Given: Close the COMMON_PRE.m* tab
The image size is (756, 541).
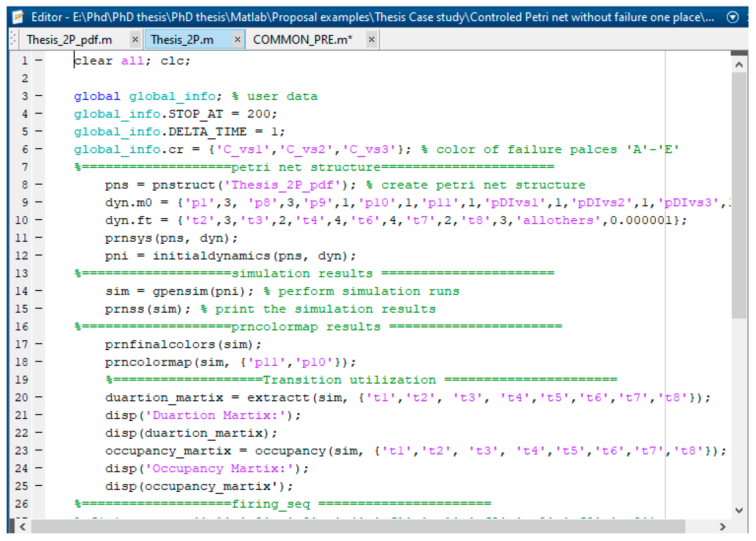Looking at the screenshot, I should (371, 40).
